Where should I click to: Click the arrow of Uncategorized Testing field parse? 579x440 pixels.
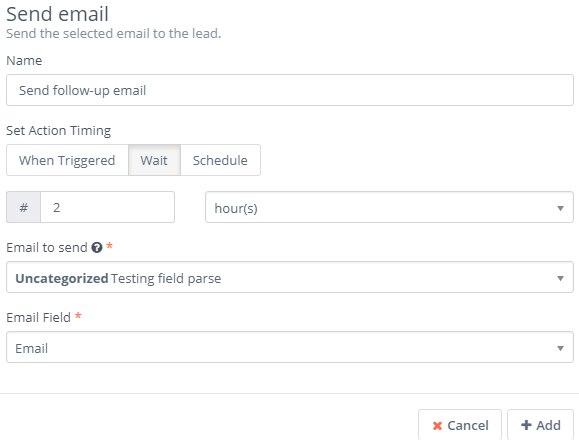(560, 278)
